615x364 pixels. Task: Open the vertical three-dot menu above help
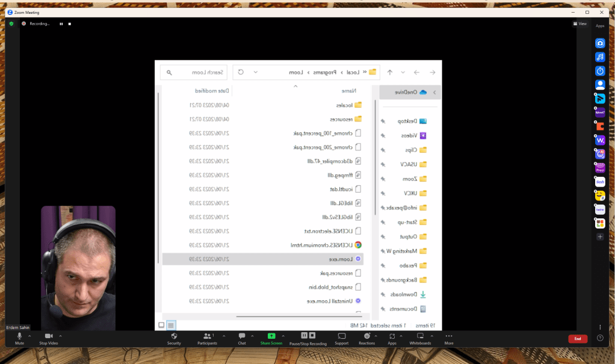coord(600,327)
